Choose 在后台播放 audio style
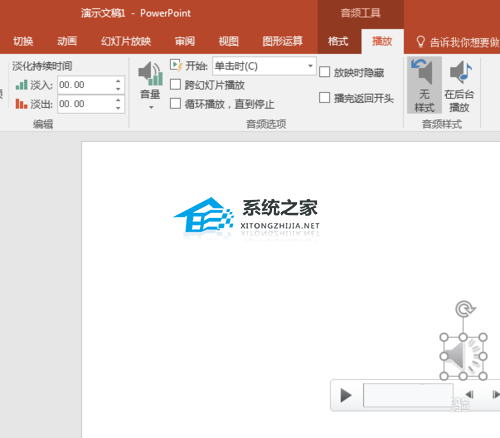 point(459,86)
